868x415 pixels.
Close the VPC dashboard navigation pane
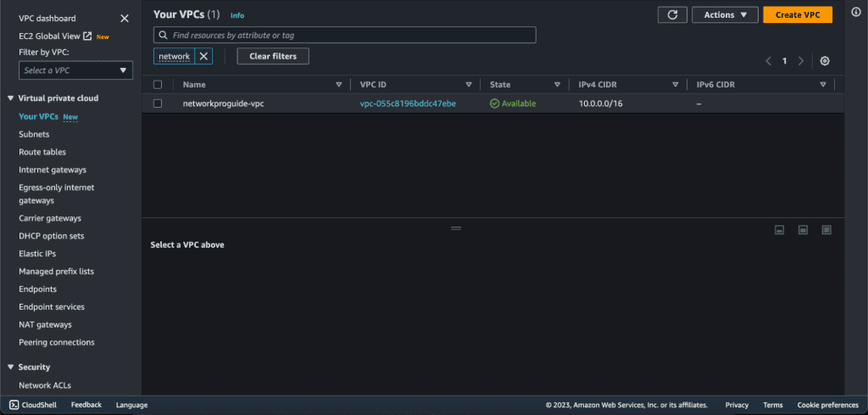[x=125, y=19]
